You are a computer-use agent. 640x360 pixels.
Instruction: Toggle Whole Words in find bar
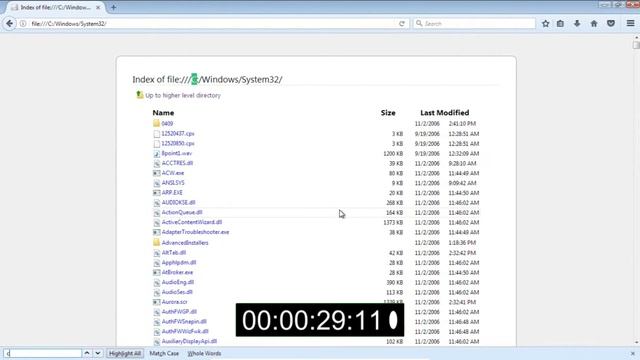tap(204, 353)
